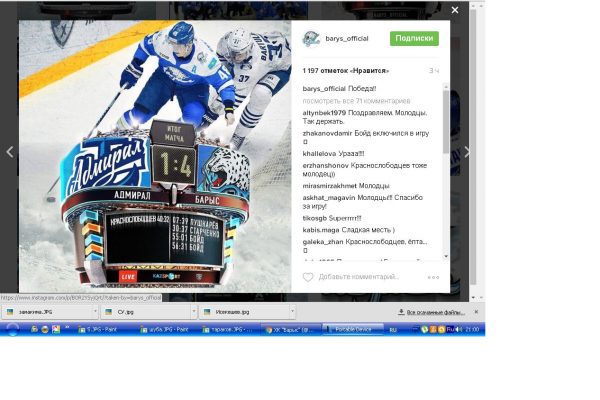View the 1 197 likes list

[346, 71]
